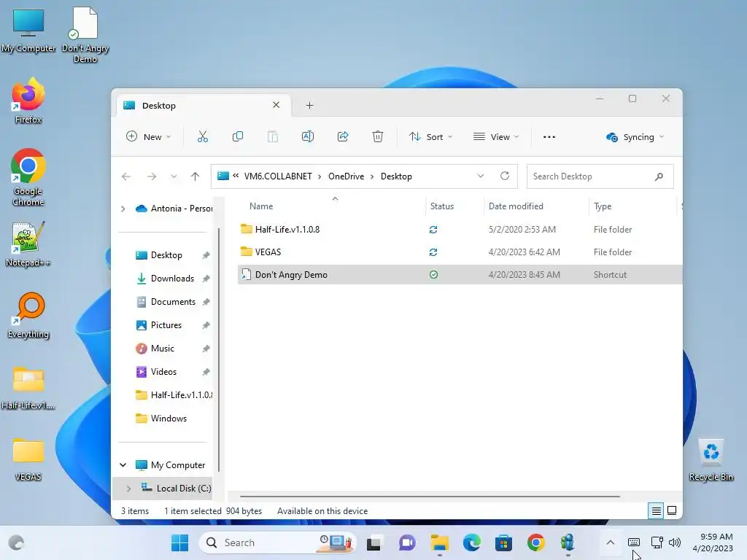The width and height of the screenshot is (747, 560).
Task: Select Recycle Bin on desktop
Action: [x=711, y=459]
